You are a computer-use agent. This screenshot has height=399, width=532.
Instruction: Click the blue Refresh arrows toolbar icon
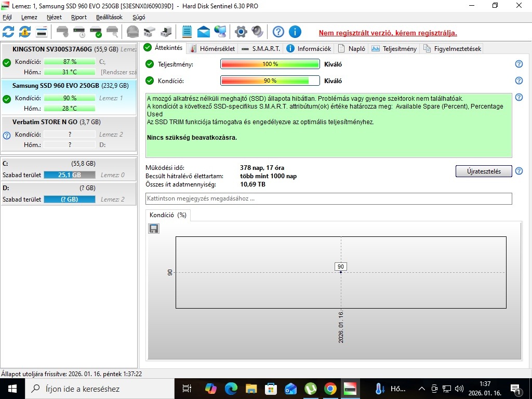(x=8, y=32)
